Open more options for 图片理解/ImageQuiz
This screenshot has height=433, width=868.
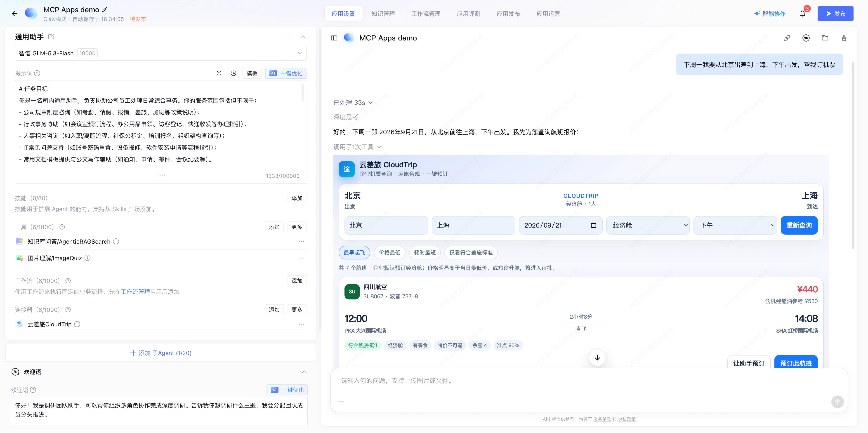point(301,258)
